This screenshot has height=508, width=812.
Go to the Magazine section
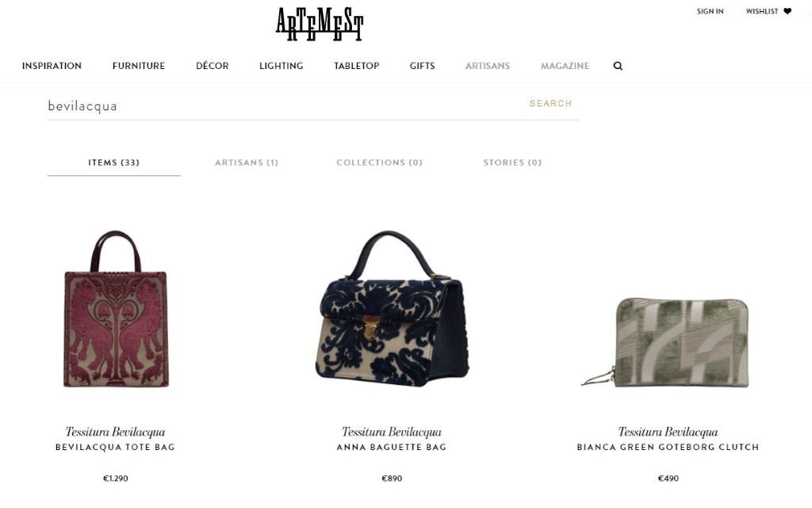(565, 66)
